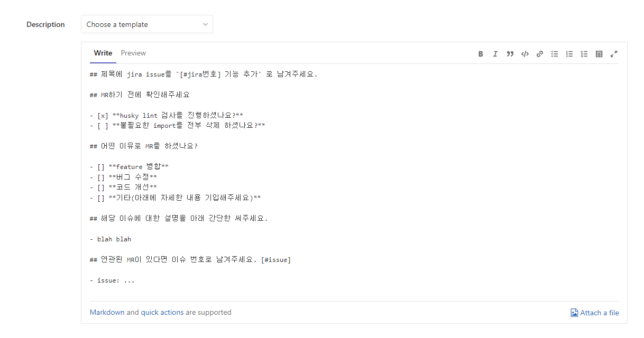Expand the template dropdown chevron arrow
Image resolution: width=644 pixels, height=338 pixels.
pyautogui.click(x=205, y=25)
